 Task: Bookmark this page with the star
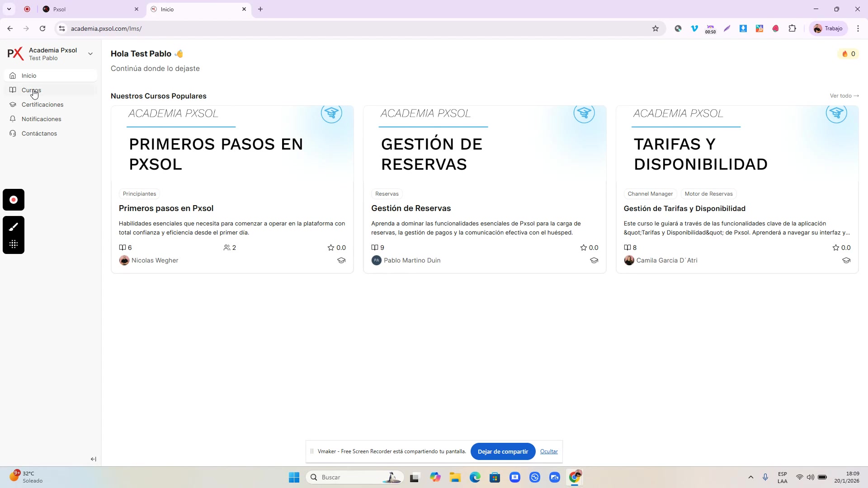point(656,28)
